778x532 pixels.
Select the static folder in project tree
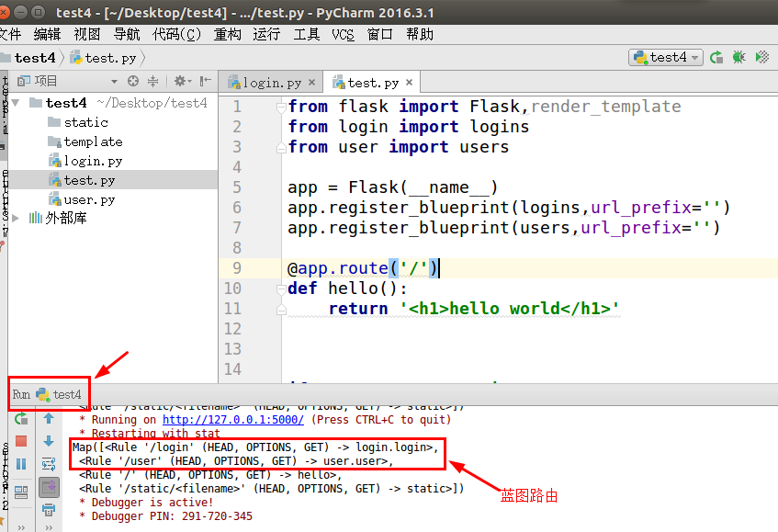[85, 122]
